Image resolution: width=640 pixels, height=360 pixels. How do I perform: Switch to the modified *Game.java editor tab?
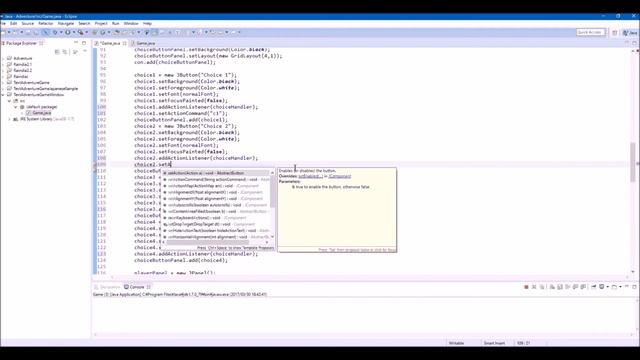[x=110, y=43]
